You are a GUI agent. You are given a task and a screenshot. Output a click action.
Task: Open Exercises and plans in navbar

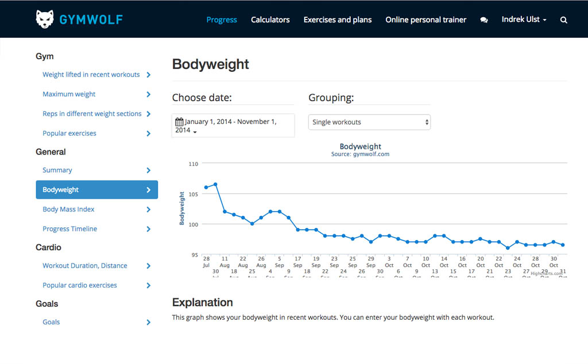point(337,20)
